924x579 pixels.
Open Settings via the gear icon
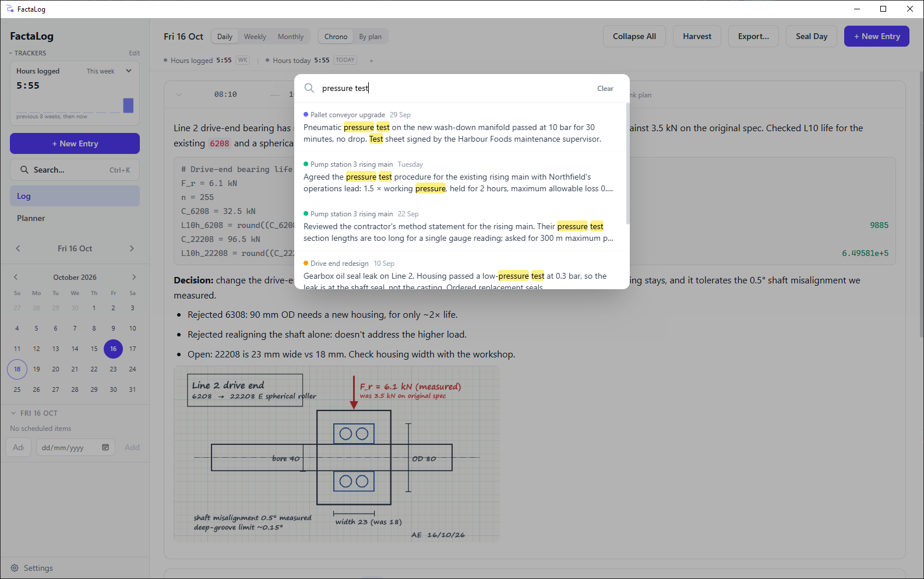(x=15, y=568)
